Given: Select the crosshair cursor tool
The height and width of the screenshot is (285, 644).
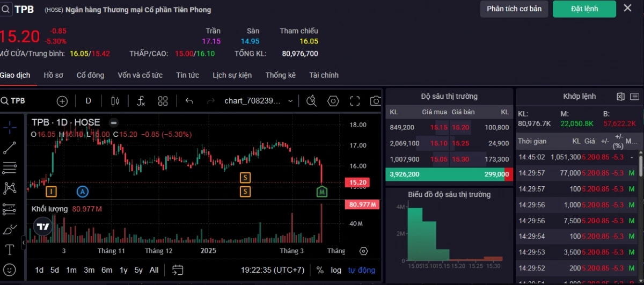Looking at the screenshot, I should pos(10,127).
